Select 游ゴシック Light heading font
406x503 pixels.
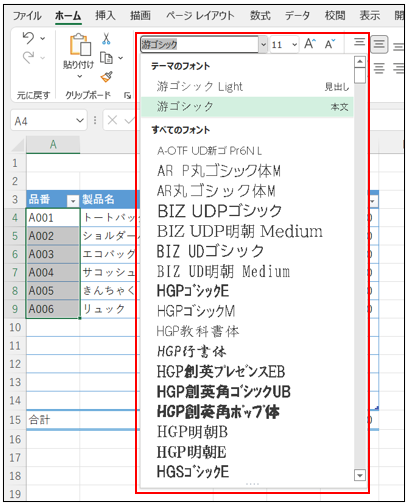[x=247, y=87]
